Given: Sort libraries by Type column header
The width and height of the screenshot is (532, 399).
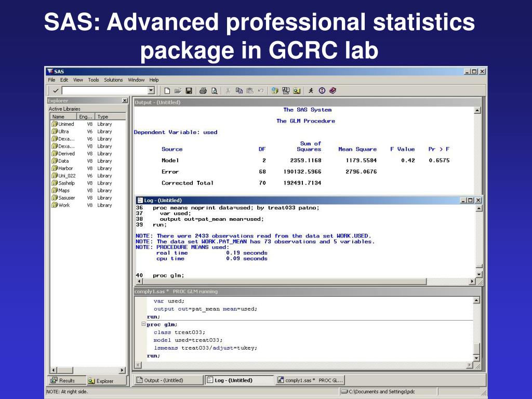Looking at the screenshot, I should click(x=110, y=116).
